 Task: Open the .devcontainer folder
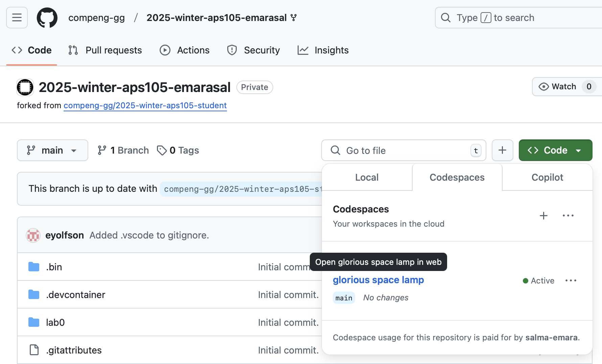tap(75, 295)
